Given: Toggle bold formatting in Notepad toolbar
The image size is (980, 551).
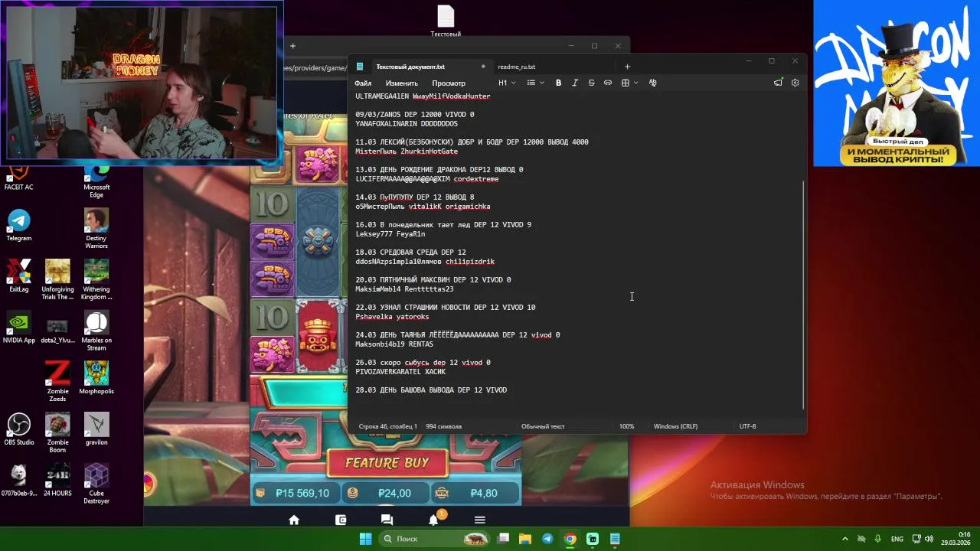Looking at the screenshot, I should [x=558, y=83].
